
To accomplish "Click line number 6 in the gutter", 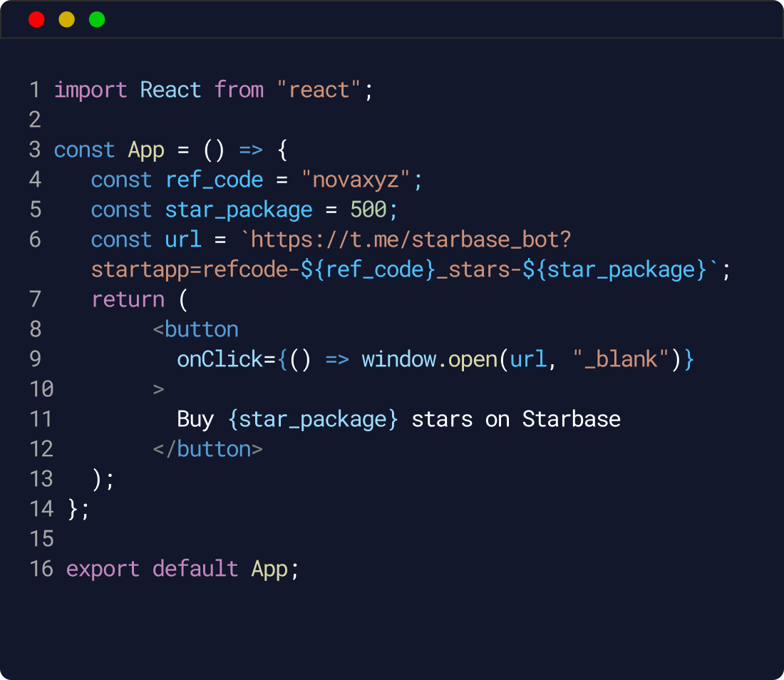I will (35, 239).
